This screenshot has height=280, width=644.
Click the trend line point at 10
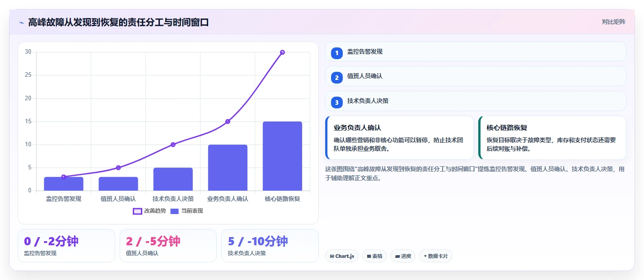coord(173,145)
